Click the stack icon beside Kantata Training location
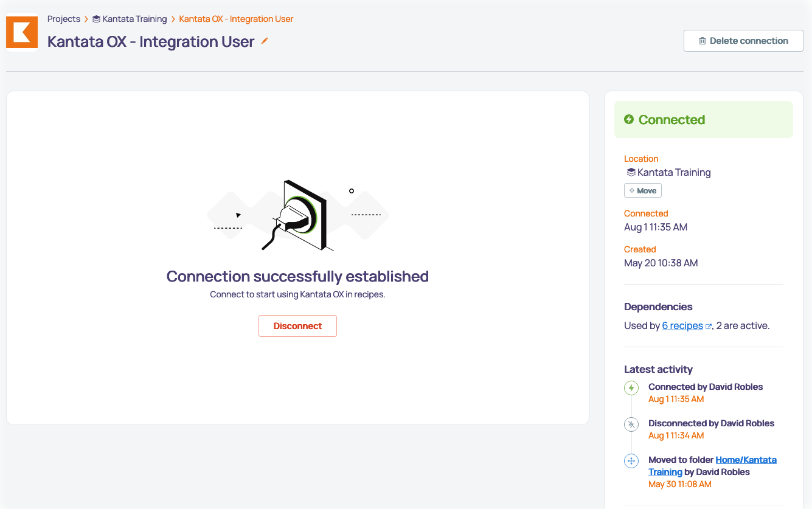This screenshot has width=812, height=509. tap(631, 172)
